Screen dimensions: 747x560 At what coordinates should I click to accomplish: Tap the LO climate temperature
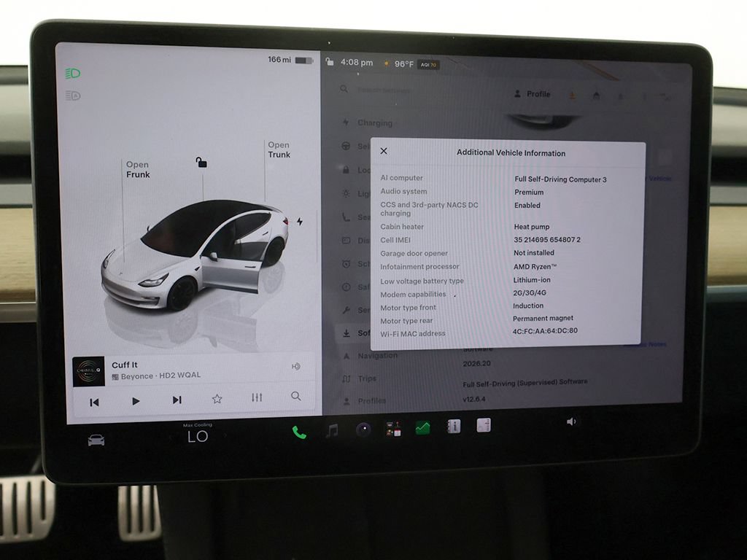(x=198, y=436)
